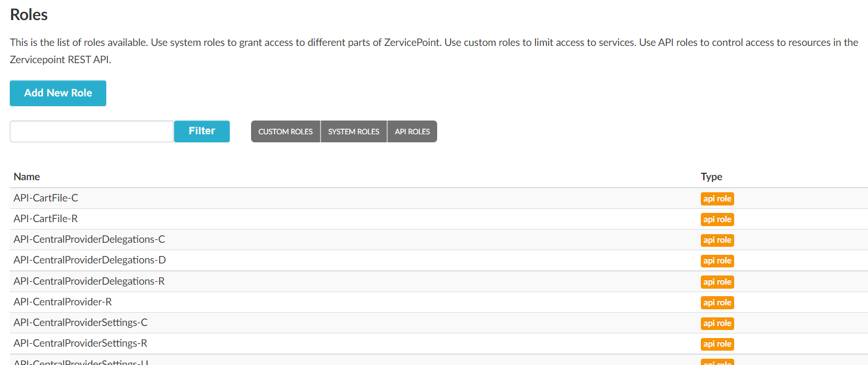The image size is (868, 365).
Task: Click the api role badge for API-CartFile-R
Action: (x=717, y=219)
